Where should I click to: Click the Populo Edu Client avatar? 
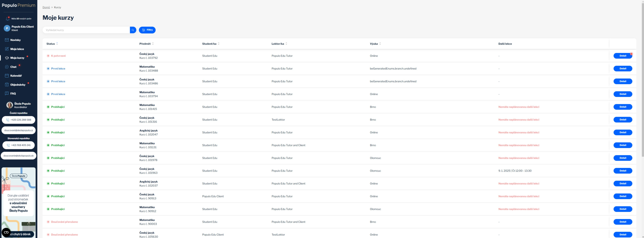point(7,28)
